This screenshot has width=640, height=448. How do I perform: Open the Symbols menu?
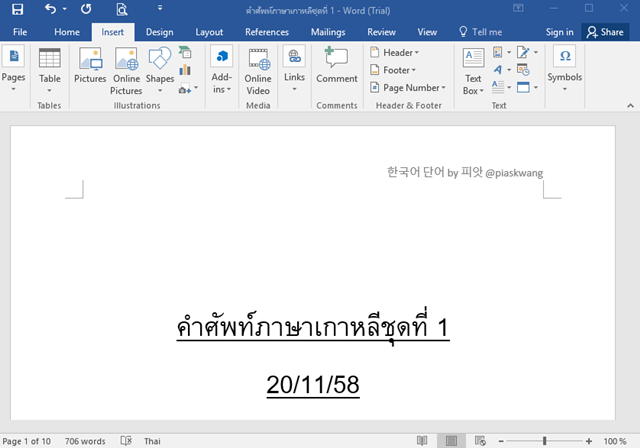[x=565, y=69]
